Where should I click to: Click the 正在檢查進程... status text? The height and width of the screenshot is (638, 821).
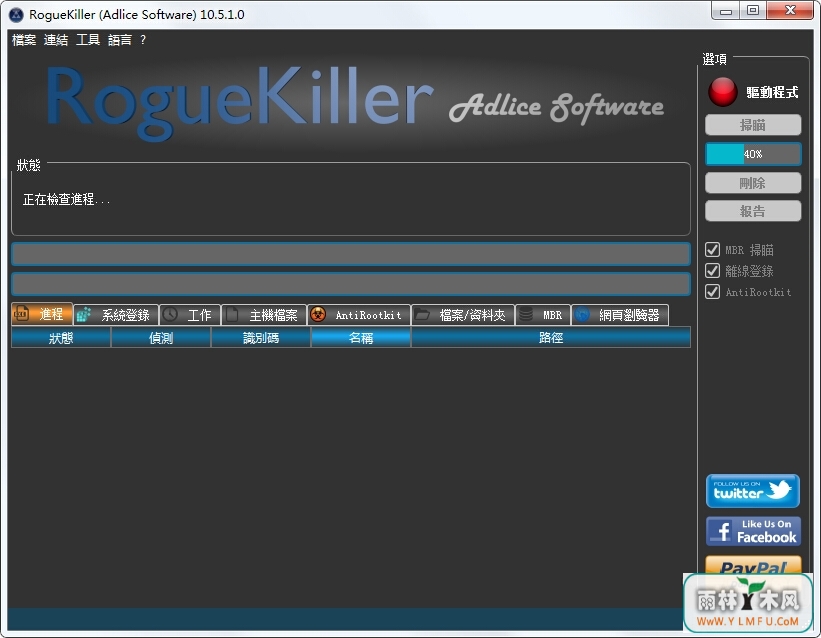[66, 199]
